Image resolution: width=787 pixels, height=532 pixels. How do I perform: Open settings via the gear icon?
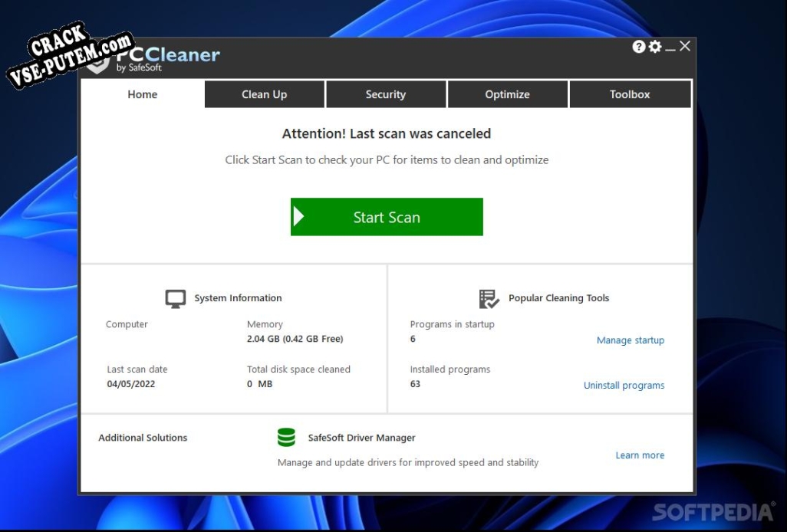(x=655, y=47)
